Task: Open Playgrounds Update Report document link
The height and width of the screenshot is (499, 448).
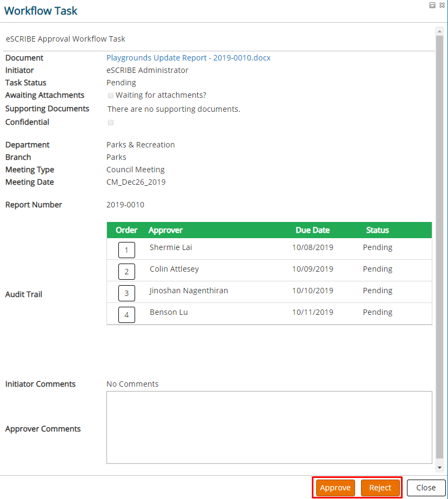Action: 188,58
